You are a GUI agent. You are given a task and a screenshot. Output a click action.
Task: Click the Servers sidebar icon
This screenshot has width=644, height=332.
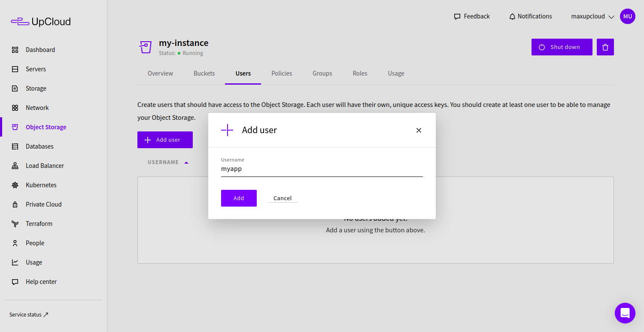(x=15, y=69)
